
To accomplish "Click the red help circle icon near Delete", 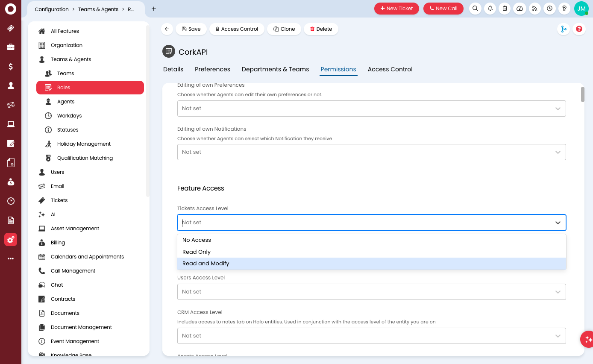I will tap(579, 29).
